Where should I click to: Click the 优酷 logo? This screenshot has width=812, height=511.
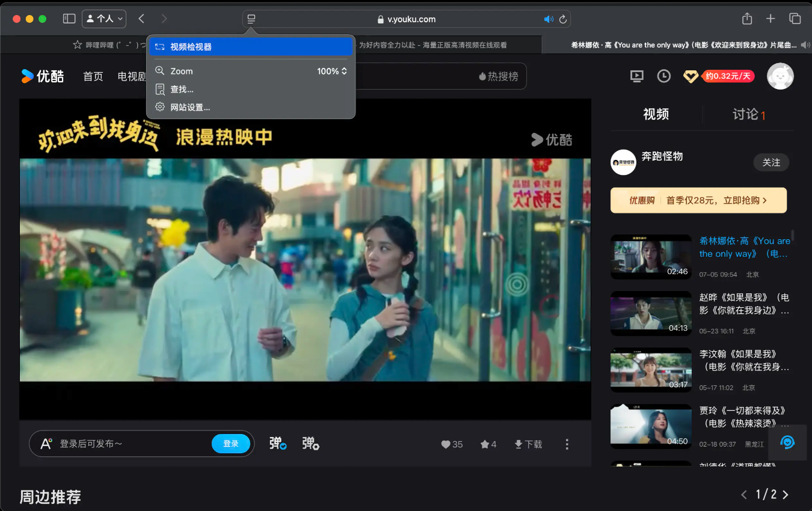coord(42,76)
